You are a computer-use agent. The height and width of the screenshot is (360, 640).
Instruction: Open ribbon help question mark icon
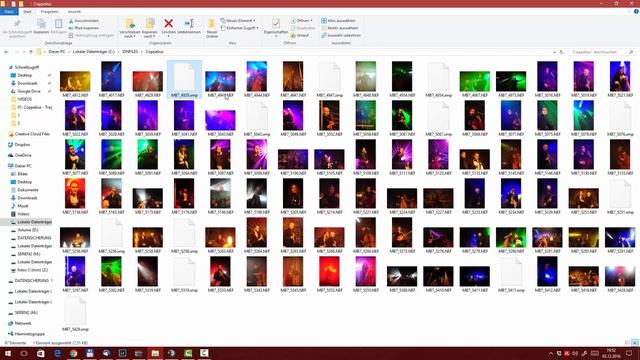point(636,11)
